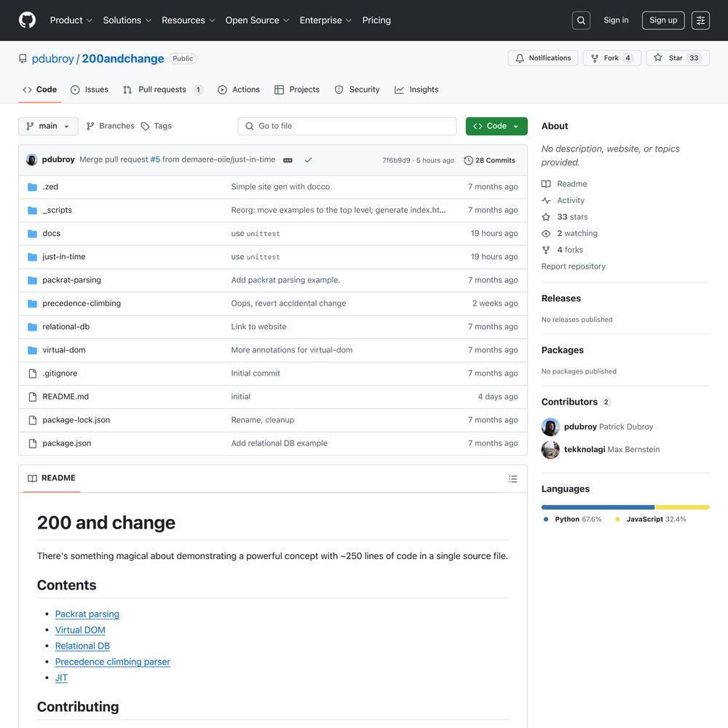Open the Pricing link

[x=376, y=20]
